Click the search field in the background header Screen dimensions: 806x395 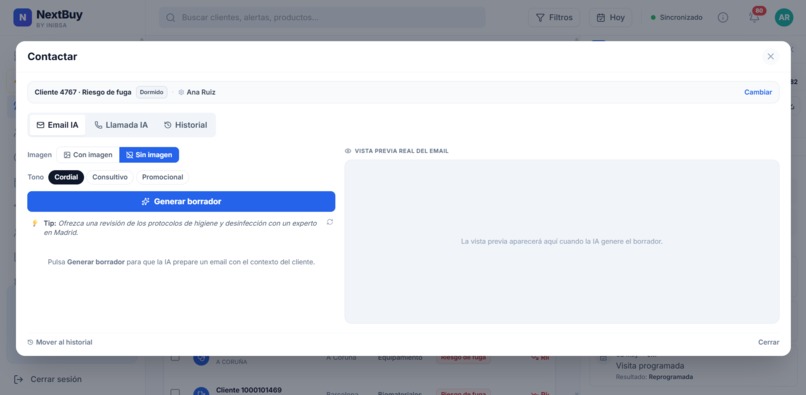pyautogui.click(x=322, y=17)
